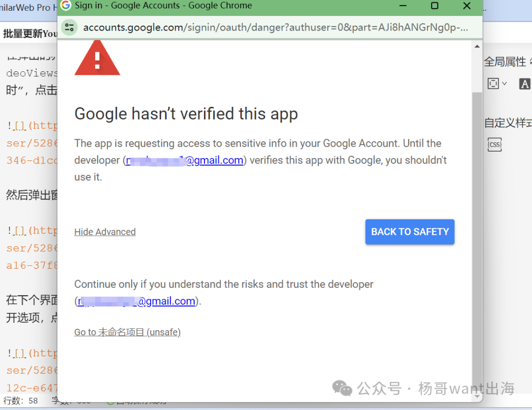Click the WeChat logo watermark
The width and height of the screenshot is (532, 410).
click(342, 388)
